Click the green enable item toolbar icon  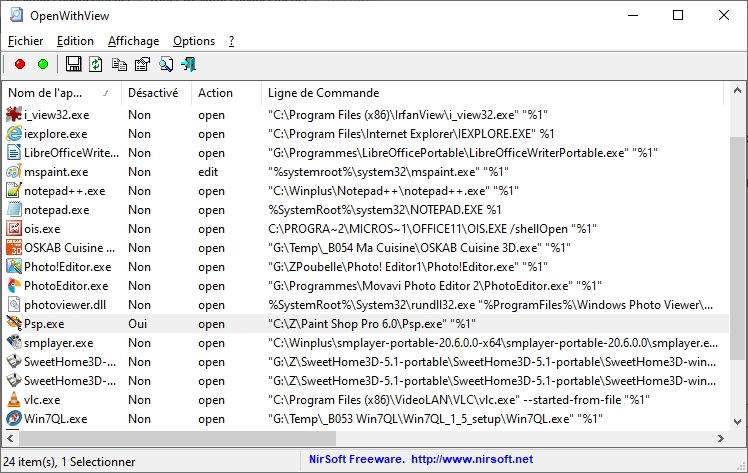pos(43,64)
